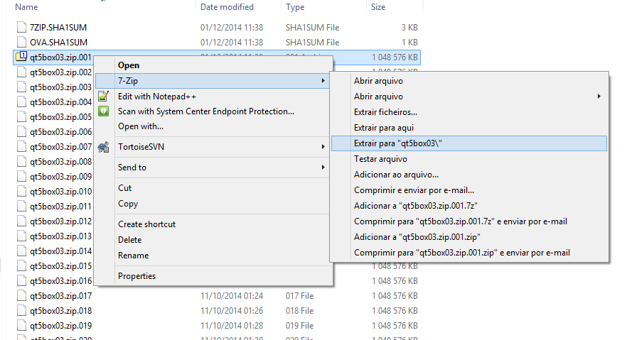Sort by the Size column header
The height and width of the screenshot is (340, 644).
(x=378, y=7)
